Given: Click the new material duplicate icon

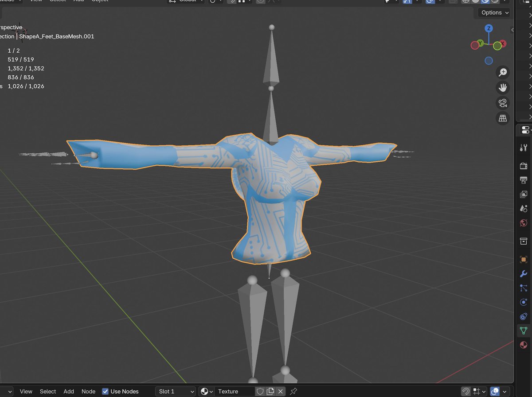Looking at the screenshot, I should coord(270,391).
